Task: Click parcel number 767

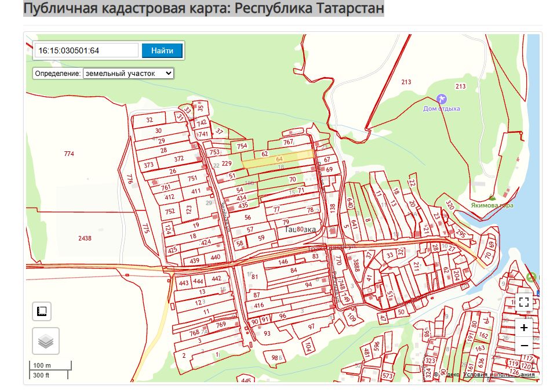Action: tap(288, 142)
